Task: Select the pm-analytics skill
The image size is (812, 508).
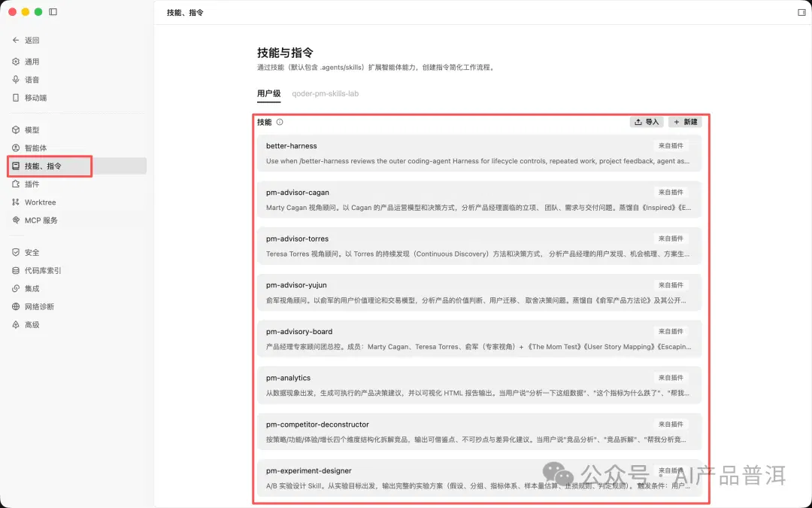Action: coord(479,385)
